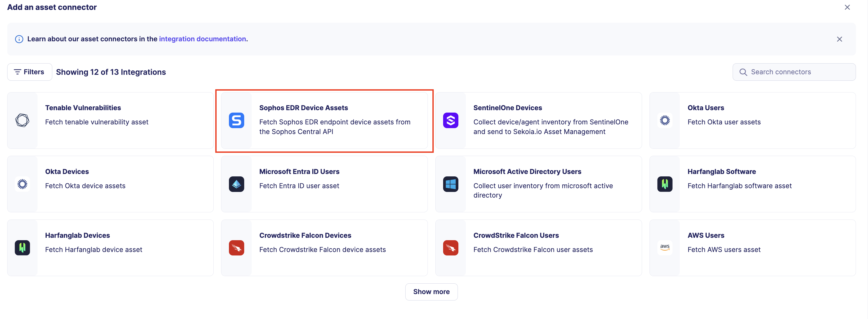Click 'Fetch tenable vulnerability asset' description
868x319 pixels.
(97, 122)
